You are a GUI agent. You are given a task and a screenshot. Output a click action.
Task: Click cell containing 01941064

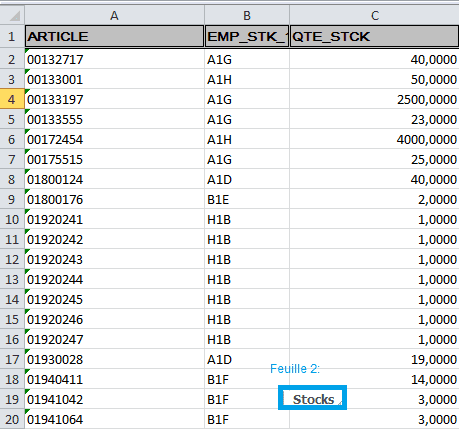tap(114, 419)
